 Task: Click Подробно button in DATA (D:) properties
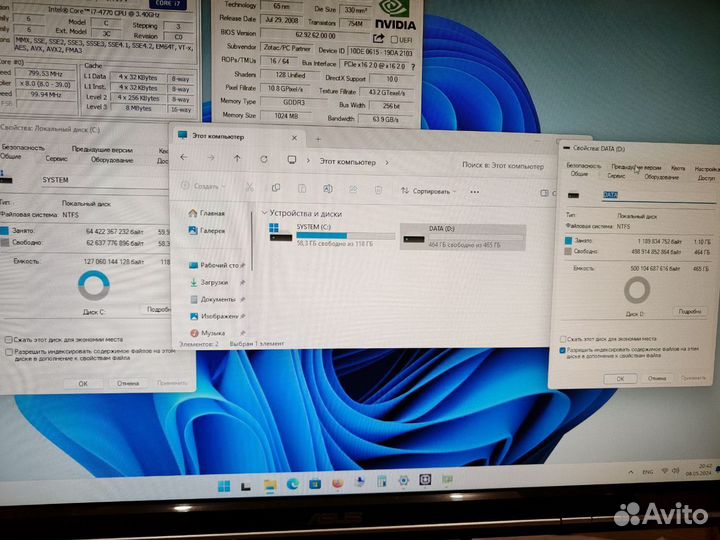(x=689, y=311)
